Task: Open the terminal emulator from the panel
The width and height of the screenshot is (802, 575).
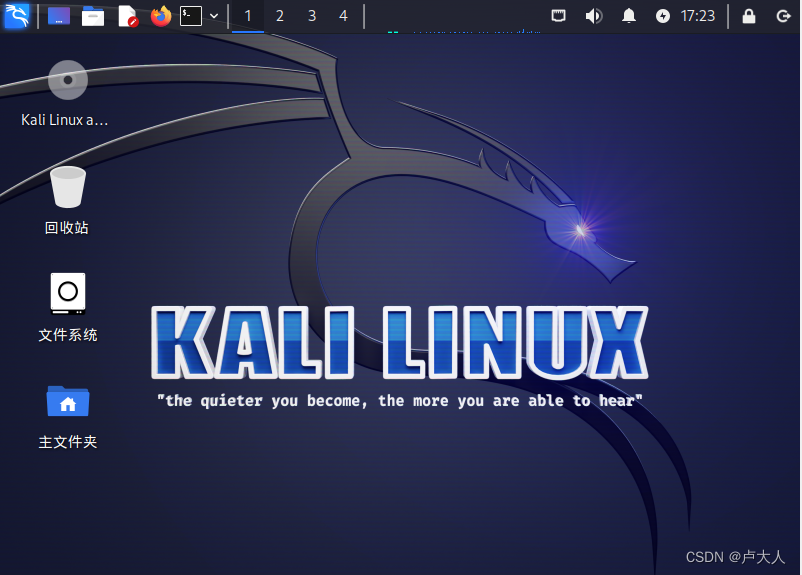Action: 191,16
